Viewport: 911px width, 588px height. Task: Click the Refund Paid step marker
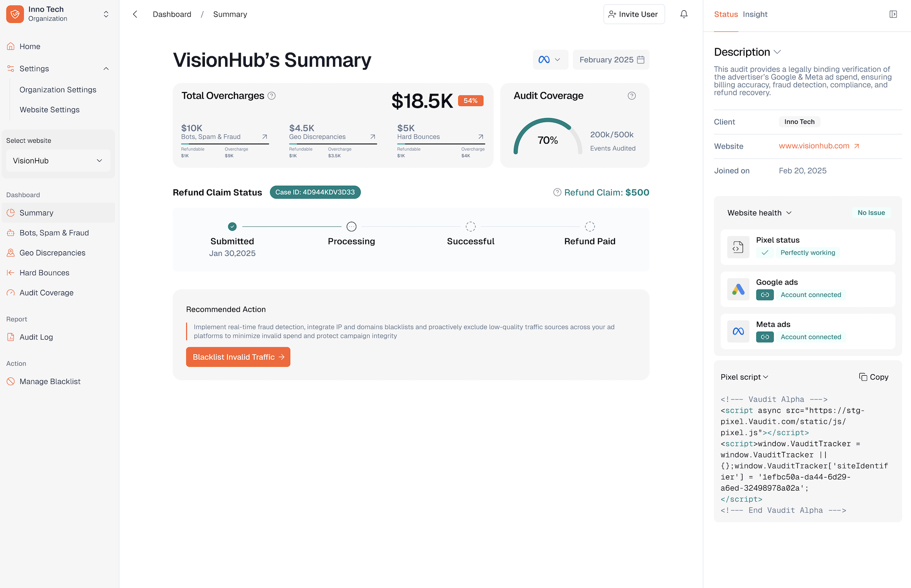[x=590, y=227]
